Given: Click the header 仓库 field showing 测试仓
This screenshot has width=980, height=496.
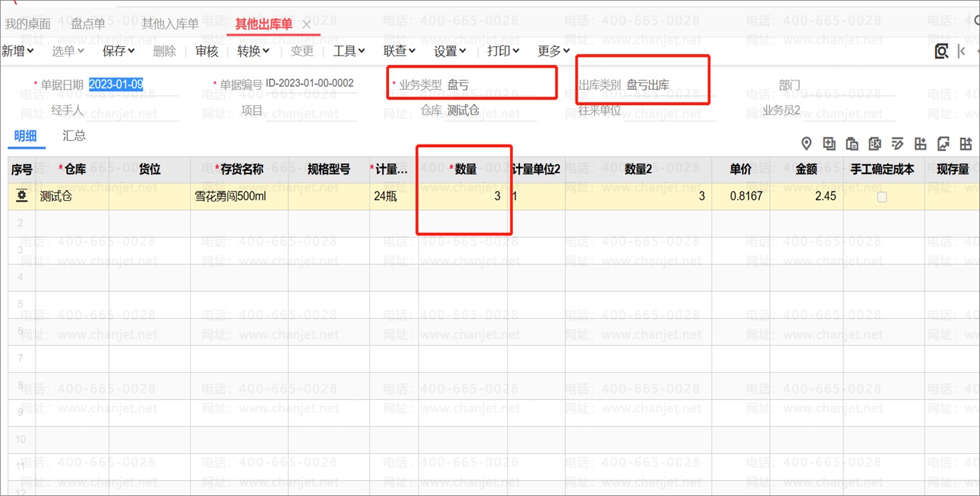Looking at the screenshot, I should click(x=491, y=110).
